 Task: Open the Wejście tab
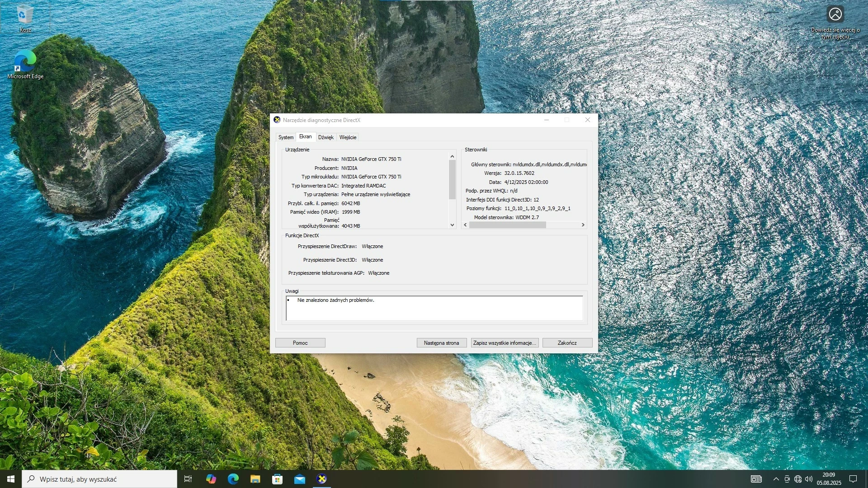coord(348,137)
